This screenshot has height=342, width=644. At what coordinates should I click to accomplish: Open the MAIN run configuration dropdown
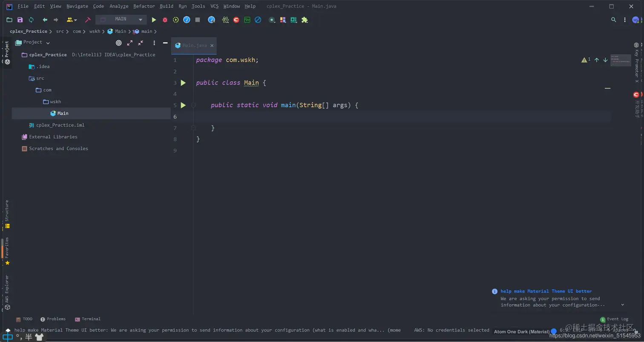121,20
